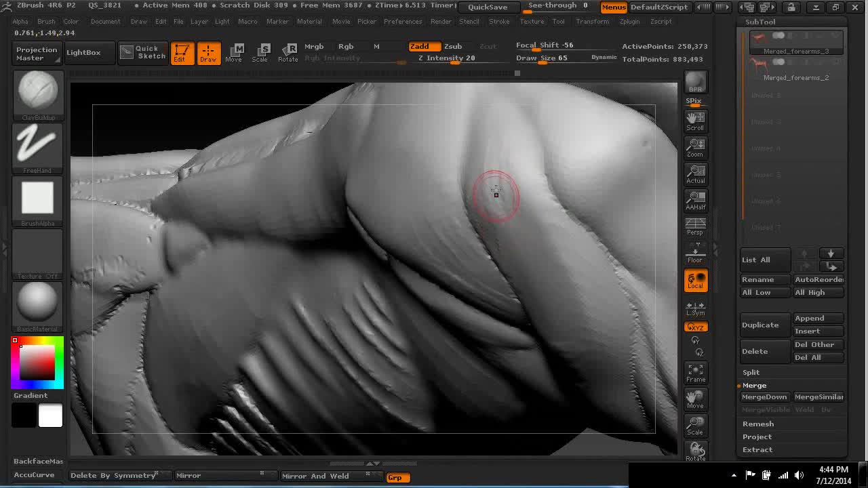Click the DefaultZScript button
868x488 pixels.
[659, 7]
